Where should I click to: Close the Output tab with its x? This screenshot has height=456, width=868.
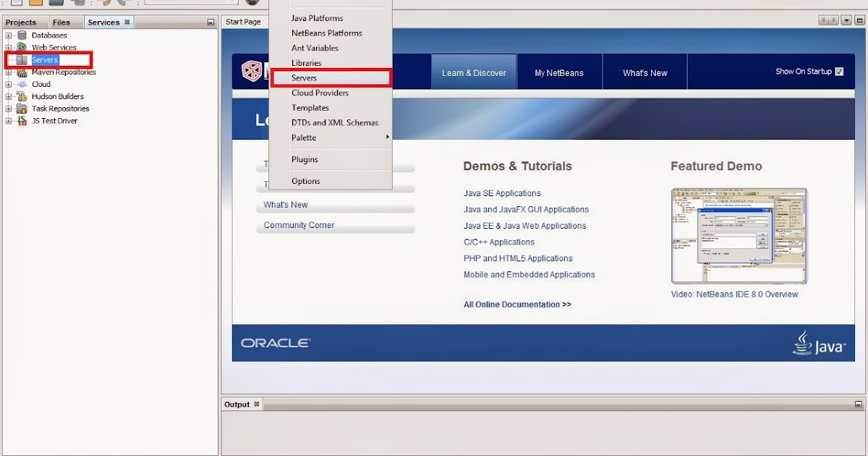[256, 405]
